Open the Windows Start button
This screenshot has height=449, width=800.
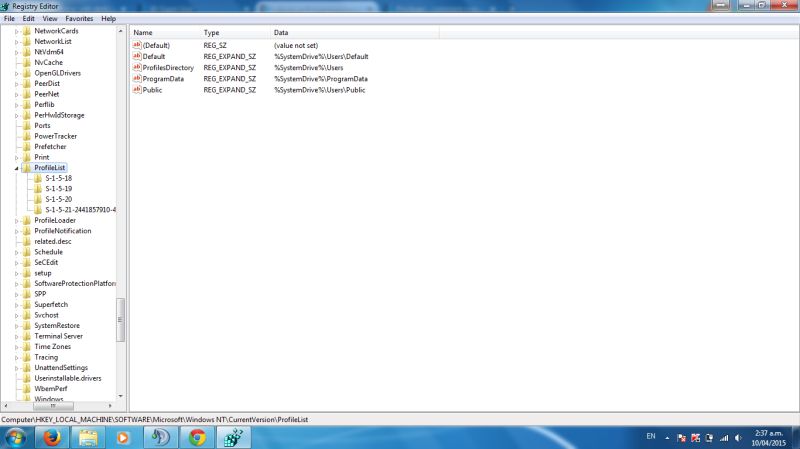click(x=15, y=438)
